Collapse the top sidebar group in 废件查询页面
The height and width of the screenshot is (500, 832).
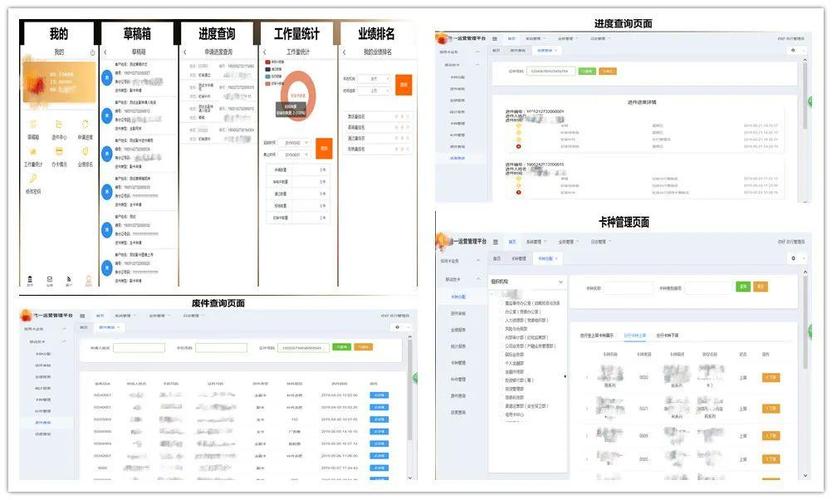tap(65, 329)
